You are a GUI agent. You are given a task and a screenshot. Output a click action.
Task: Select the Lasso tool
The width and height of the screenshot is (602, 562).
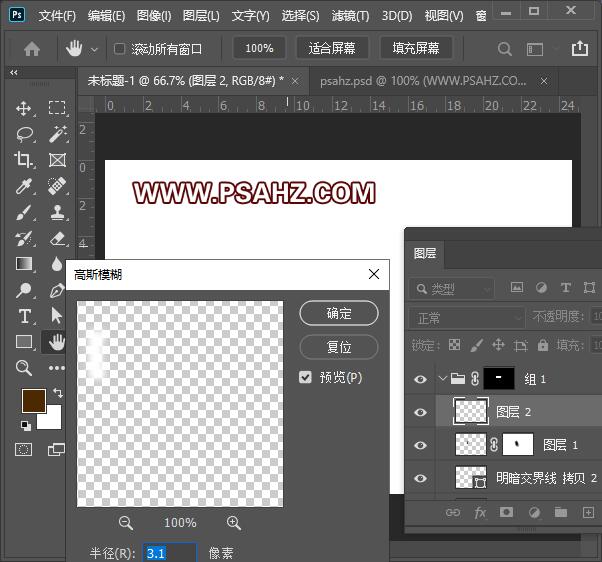(25, 134)
